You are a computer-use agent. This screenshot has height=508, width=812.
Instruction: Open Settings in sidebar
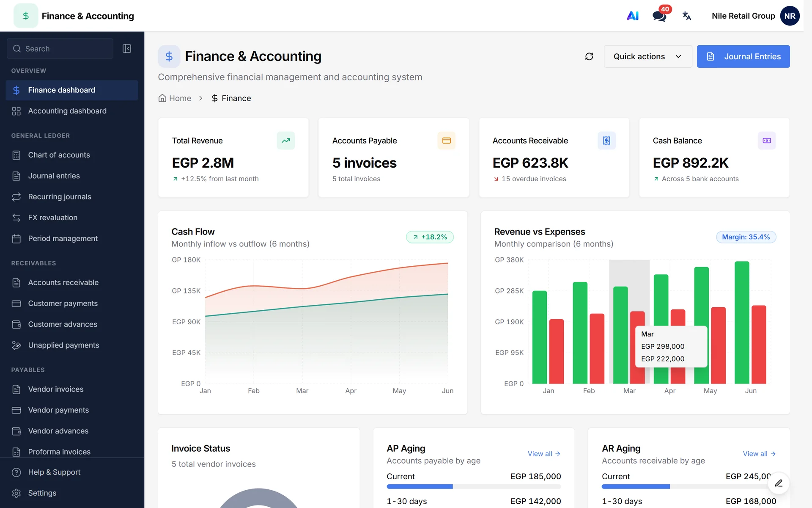(72, 493)
